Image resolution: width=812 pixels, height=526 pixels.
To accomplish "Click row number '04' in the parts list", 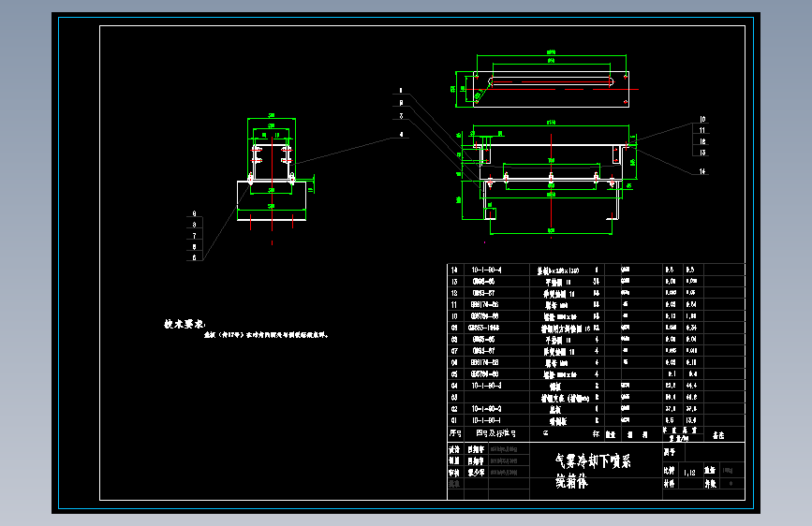I will pos(454,386).
